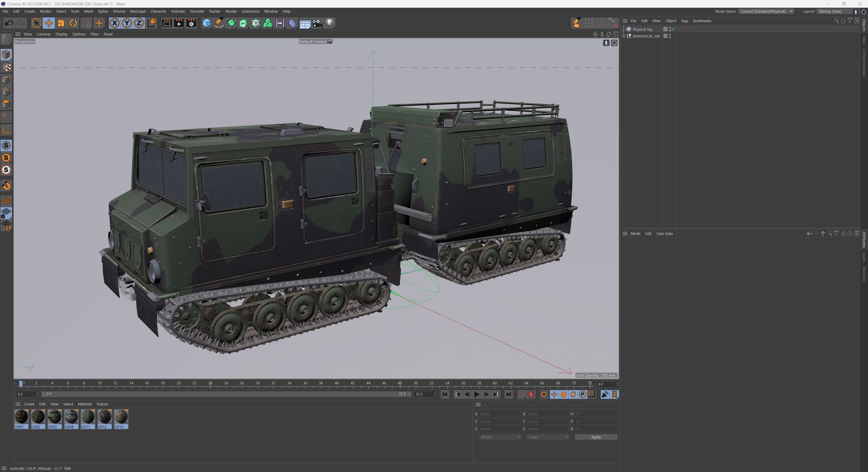Select Polygons mode in left sidebar
Viewport: 868px width, 472px height.
tap(6, 104)
